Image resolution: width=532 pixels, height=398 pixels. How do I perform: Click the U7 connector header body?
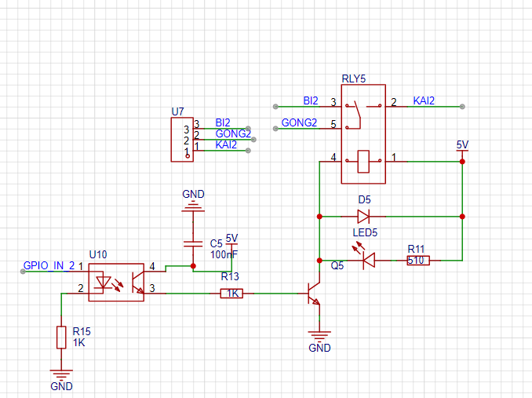pyautogui.click(x=182, y=140)
